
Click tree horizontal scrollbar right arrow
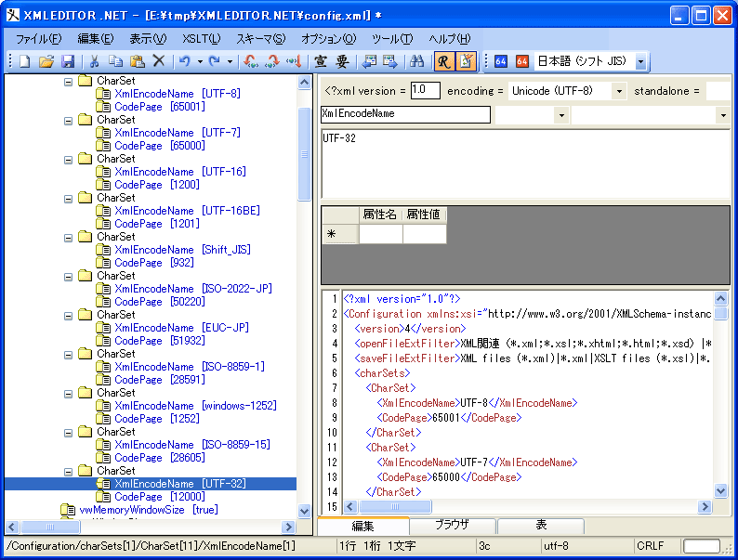[x=288, y=527]
